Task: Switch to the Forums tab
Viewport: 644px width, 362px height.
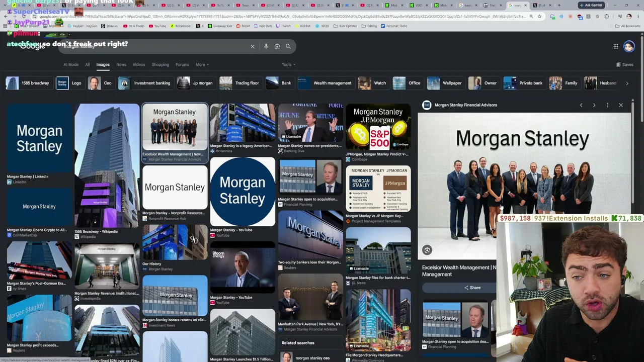Action: pos(182,64)
